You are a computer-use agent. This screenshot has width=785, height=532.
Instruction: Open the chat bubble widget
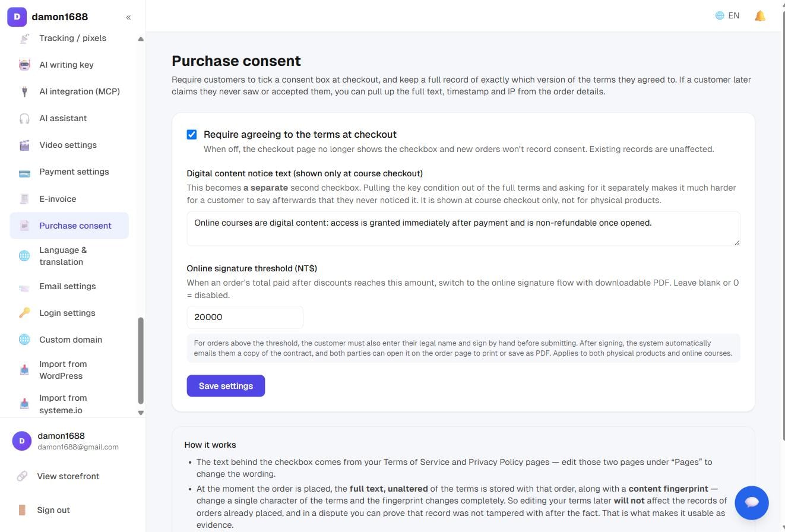coord(752,502)
